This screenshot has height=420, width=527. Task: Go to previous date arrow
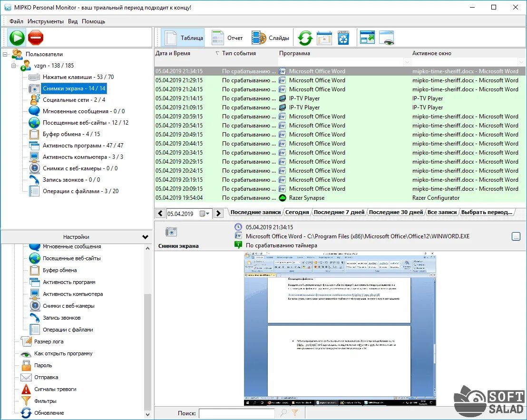160,214
